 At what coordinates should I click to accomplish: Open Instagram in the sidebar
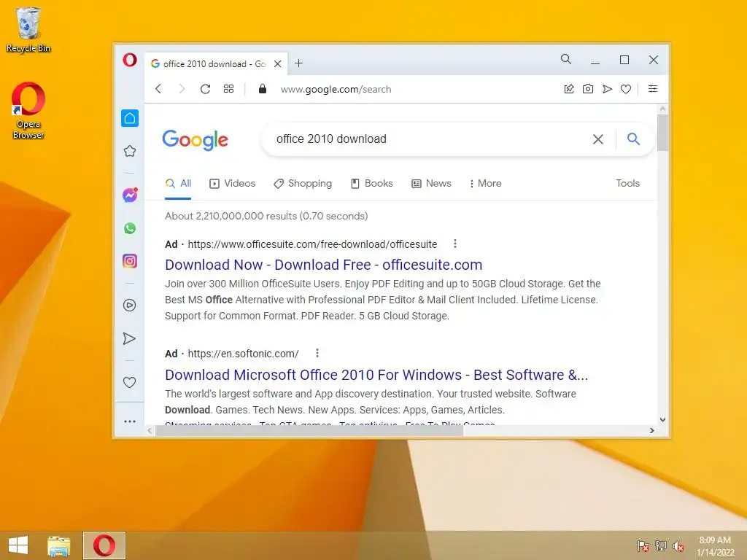click(x=130, y=261)
